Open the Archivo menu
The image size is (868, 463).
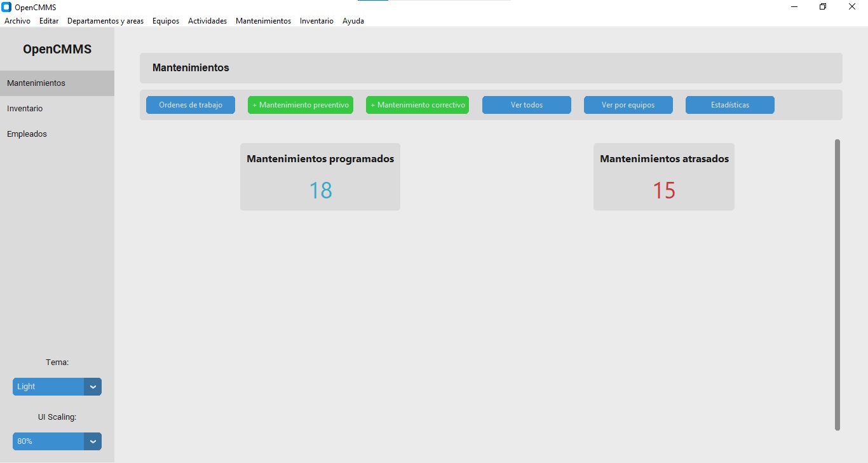point(17,20)
